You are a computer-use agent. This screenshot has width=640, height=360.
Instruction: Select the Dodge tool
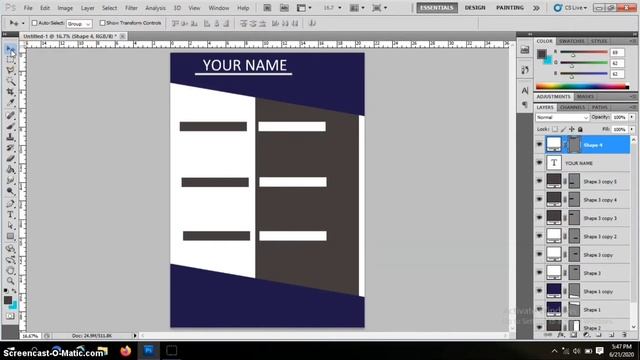pos(10,190)
